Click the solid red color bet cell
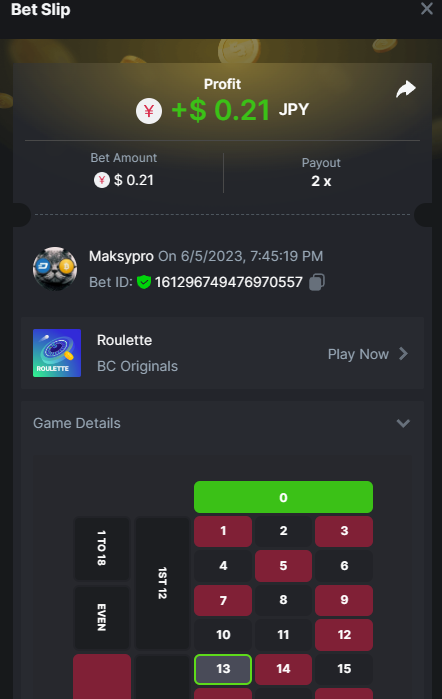The image size is (442, 699). click(x=102, y=677)
